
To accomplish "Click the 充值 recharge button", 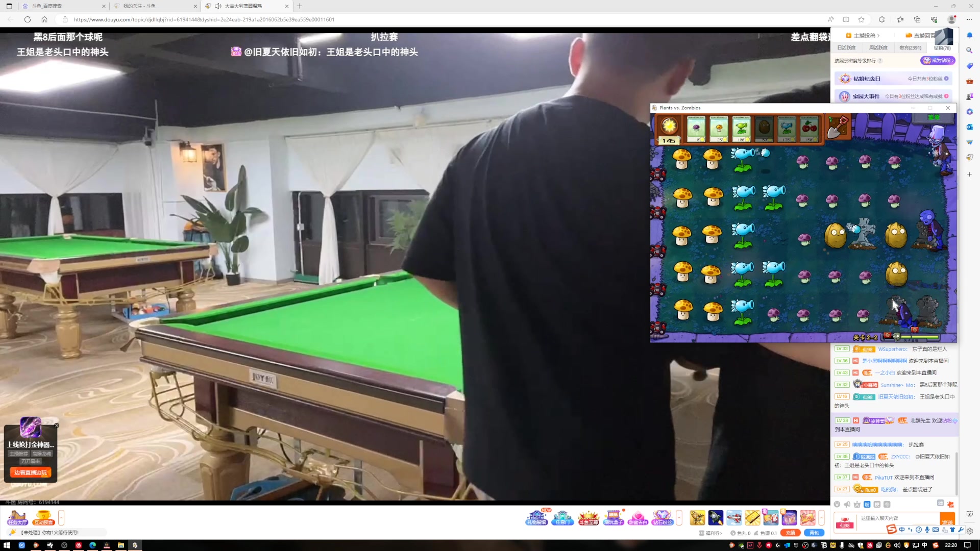I will (x=790, y=533).
